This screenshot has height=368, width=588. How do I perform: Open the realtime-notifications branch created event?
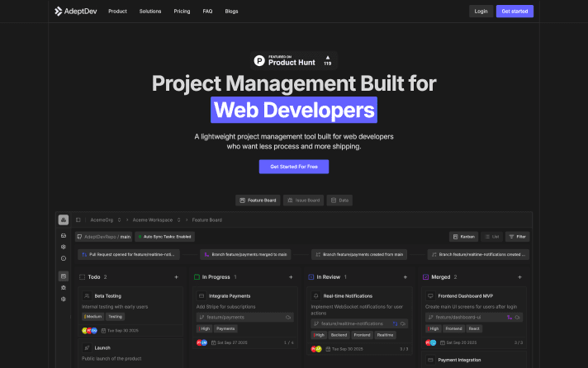point(478,254)
